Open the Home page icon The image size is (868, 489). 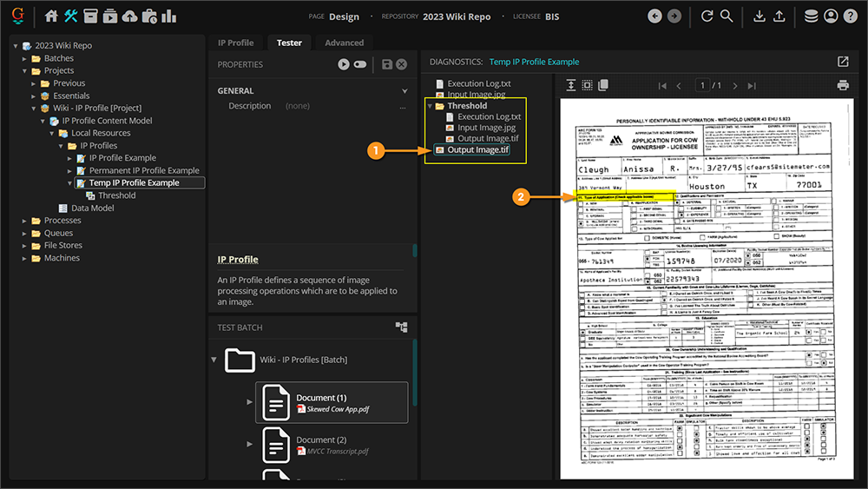coord(51,17)
